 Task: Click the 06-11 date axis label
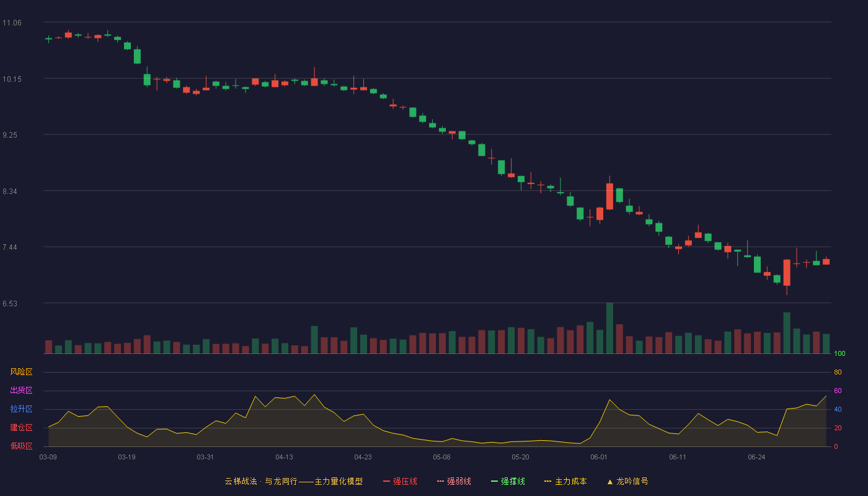(x=678, y=457)
